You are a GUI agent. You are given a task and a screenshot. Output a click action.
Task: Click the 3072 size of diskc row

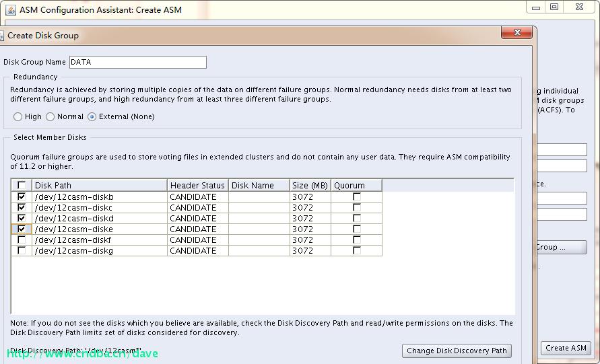coord(302,208)
